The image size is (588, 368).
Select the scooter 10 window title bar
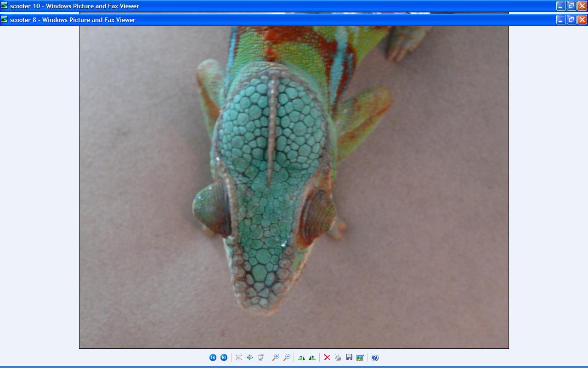(276, 6)
